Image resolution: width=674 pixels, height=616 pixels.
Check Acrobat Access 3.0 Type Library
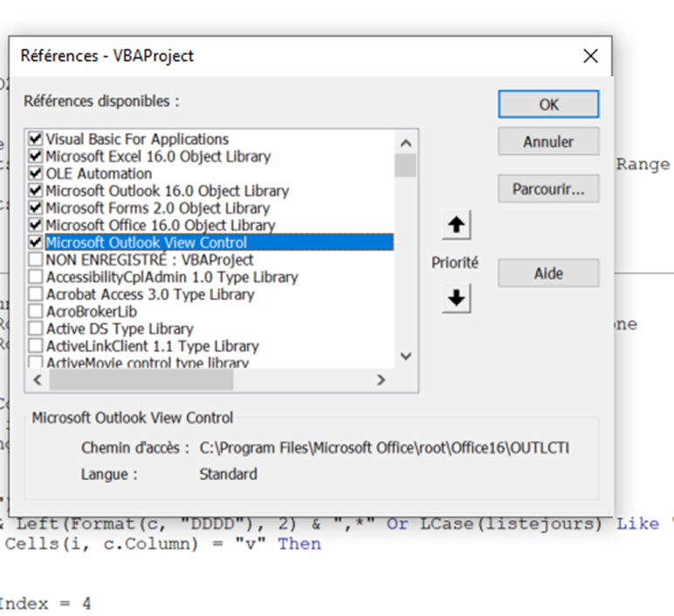[x=35, y=294]
